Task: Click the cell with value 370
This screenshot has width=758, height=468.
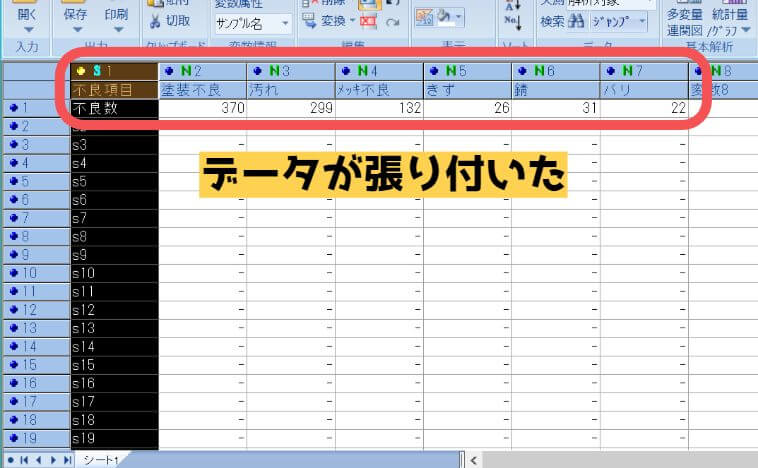Action: (203, 108)
